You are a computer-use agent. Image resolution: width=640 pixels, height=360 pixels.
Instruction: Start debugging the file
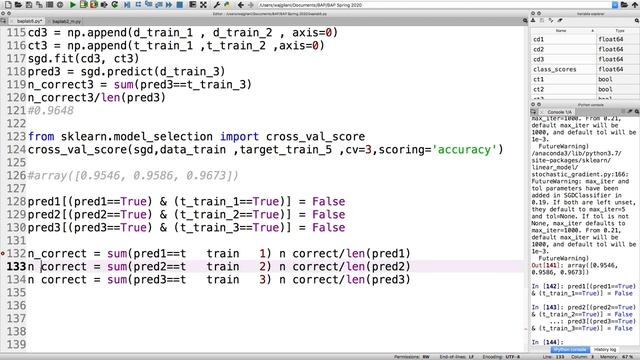click(x=127, y=5)
